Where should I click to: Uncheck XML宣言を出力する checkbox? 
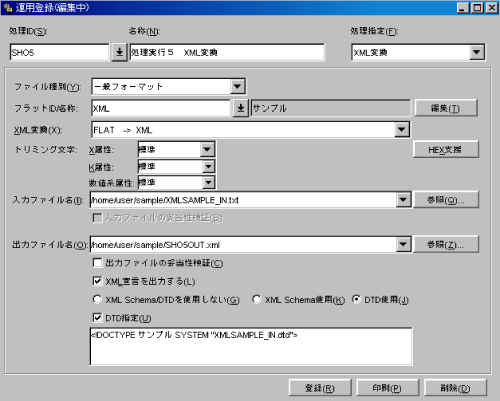pyautogui.click(x=97, y=281)
